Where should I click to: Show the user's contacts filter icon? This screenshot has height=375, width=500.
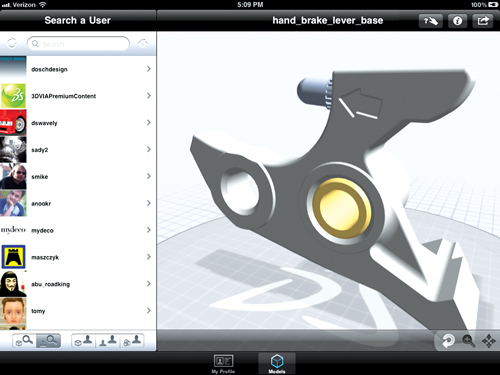tap(108, 341)
